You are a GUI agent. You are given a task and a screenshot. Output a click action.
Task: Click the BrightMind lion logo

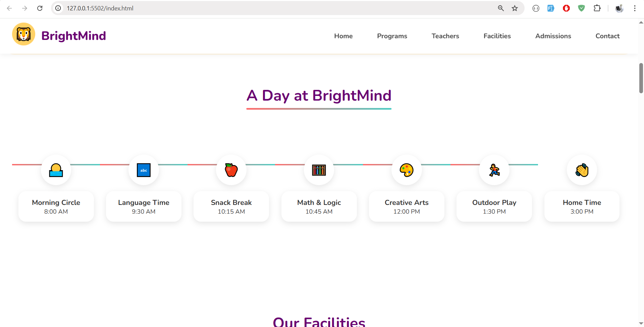23,34
